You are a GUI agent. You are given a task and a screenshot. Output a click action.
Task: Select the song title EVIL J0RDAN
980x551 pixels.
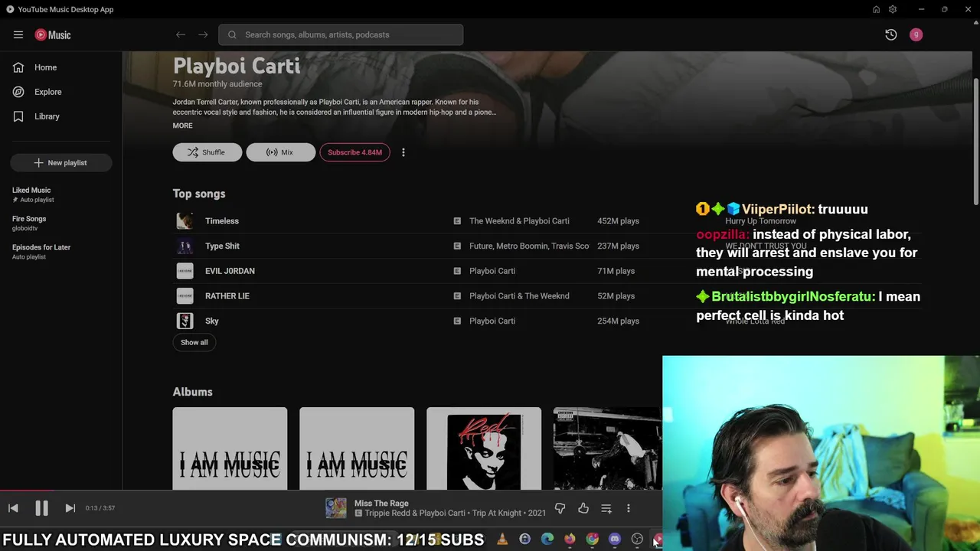pos(230,271)
